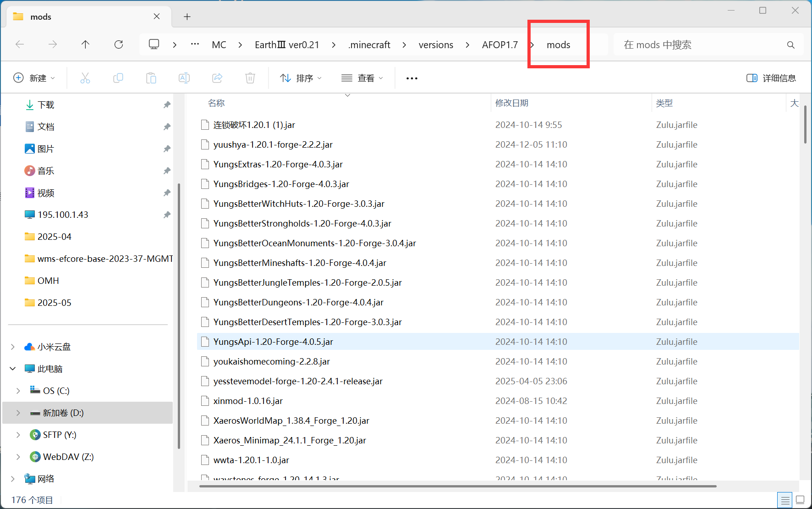Screen dimensions: 812x509
Task: Click the navigation pane scrollbar
Action: [x=179, y=316]
